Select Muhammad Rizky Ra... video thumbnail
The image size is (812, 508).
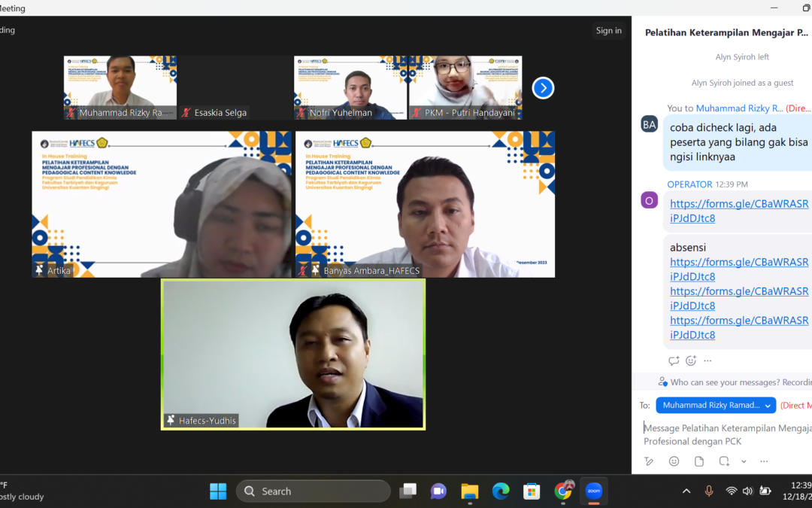point(120,87)
